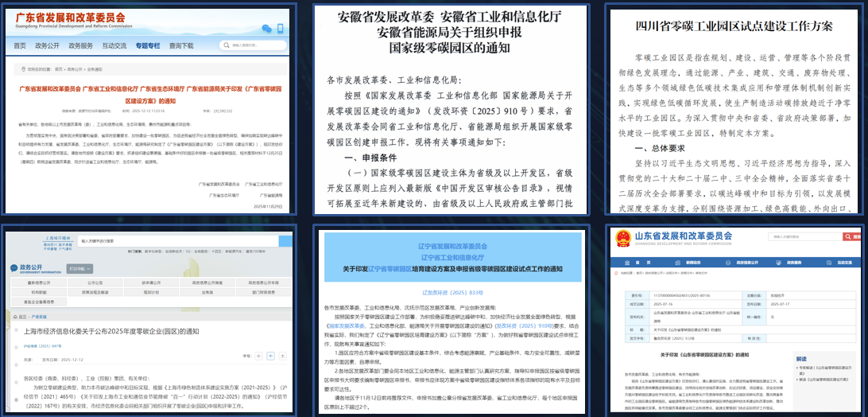Viewport: 868px width, 417px height.
Task: Click red home icon in Shandong breadcrumb
Action: tap(616, 273)
